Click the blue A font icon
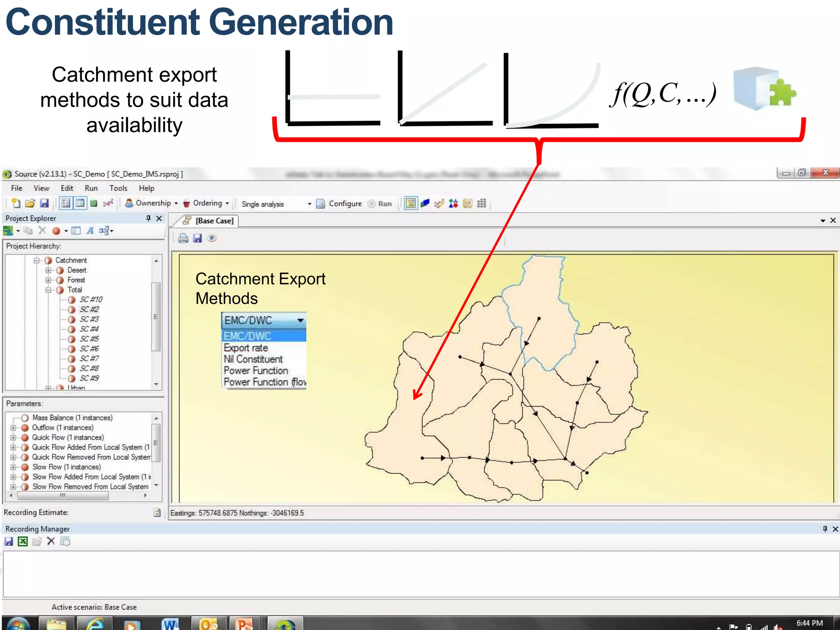840x630 pixels. [x=90, y=231]
